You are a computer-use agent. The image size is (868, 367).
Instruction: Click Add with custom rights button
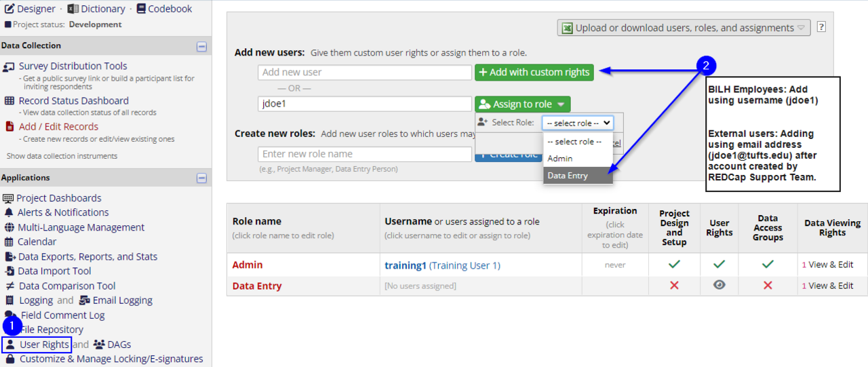click(534, 73)
